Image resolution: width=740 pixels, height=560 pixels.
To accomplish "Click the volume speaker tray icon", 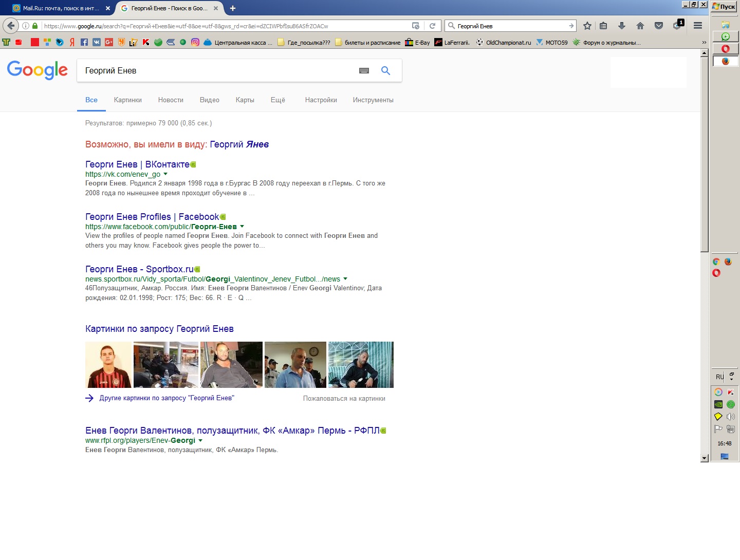I will click(731, 417).
